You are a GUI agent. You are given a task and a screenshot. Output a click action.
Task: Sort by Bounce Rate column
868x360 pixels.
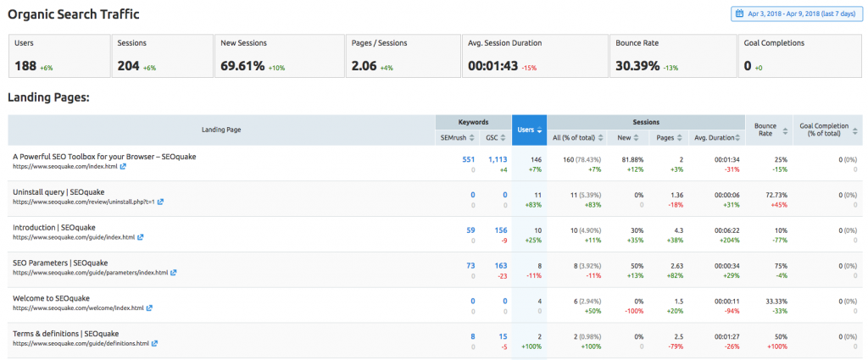coord(769,130)
